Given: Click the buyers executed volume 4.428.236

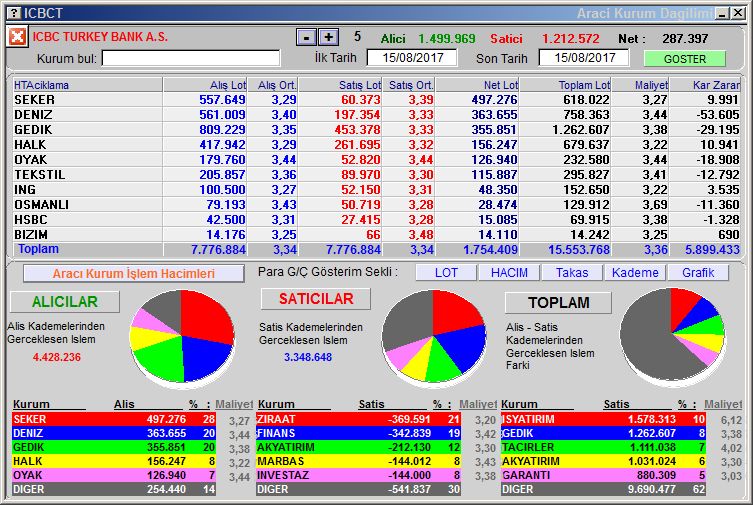Looking at the screenshot, I should [57, 357].
